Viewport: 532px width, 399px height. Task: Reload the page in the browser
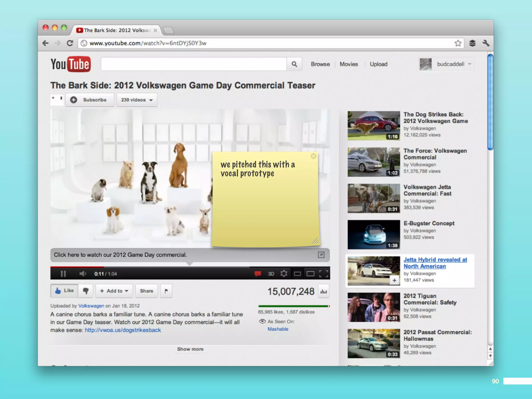70,43
